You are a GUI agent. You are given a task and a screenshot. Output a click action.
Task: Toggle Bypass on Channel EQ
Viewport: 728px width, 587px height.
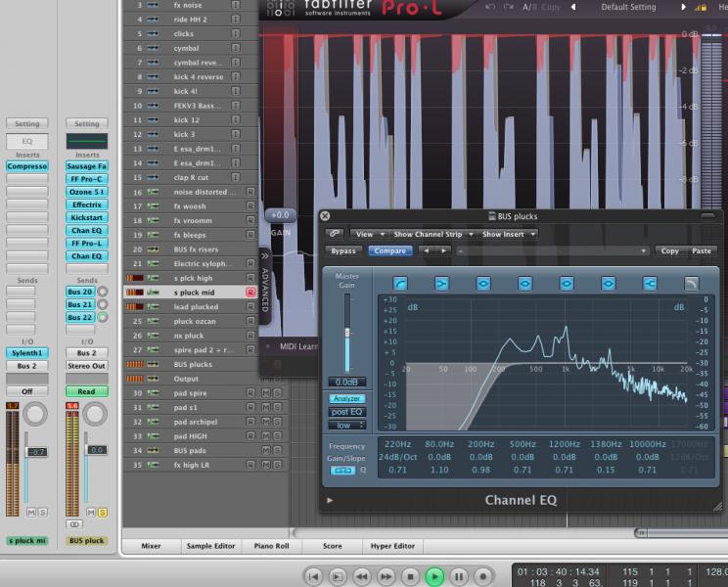click(x=343, y=250)
